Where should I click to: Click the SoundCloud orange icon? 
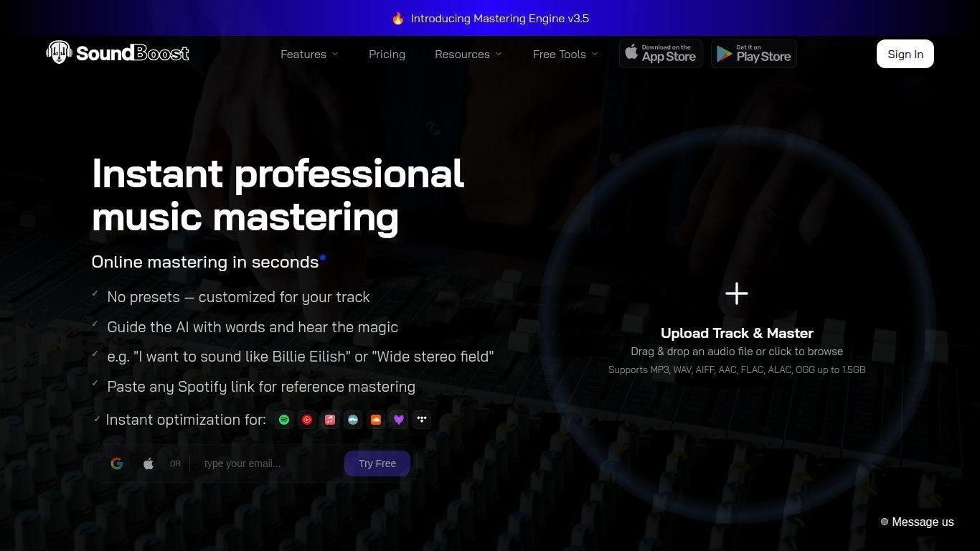(x=376, y=420)
